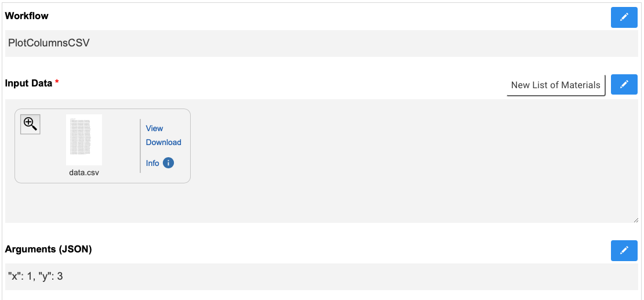
Task: Click the resize handle of Input Data area
Action: 636,220
